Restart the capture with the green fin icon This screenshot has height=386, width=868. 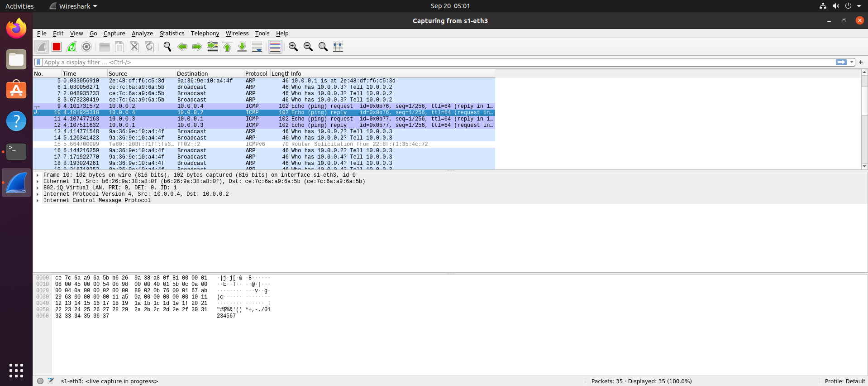coord(72,47)
